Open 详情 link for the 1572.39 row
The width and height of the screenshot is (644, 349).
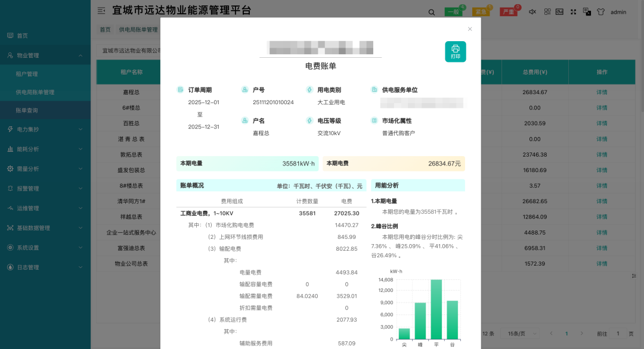pos(602,263)
